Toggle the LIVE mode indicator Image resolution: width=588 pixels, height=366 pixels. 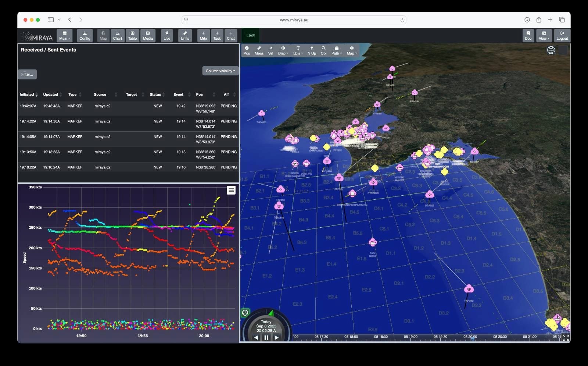[251, 36]
